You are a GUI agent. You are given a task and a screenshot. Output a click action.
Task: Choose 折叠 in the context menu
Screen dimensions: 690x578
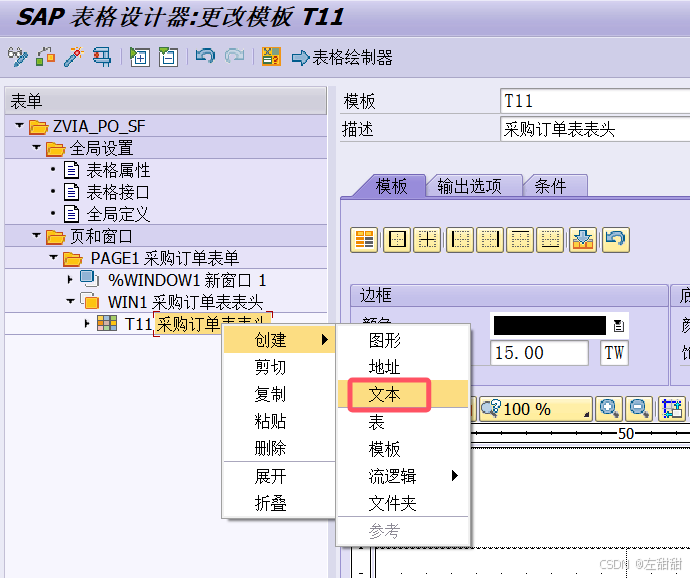coord(279,503)
